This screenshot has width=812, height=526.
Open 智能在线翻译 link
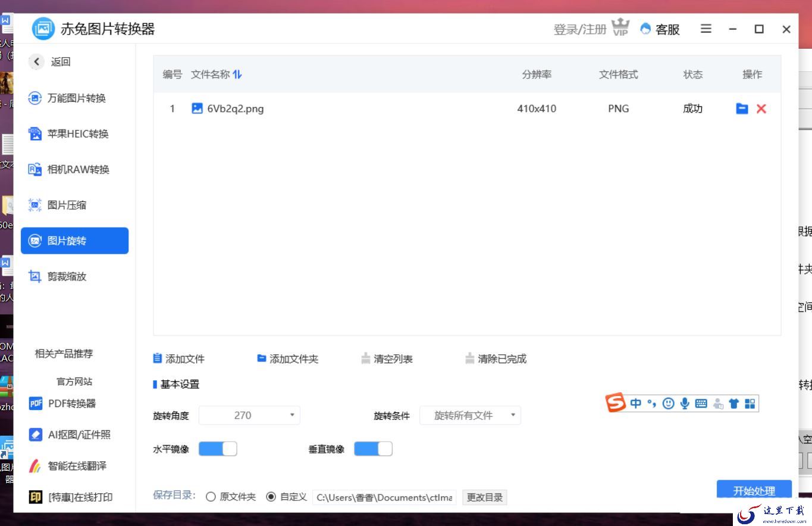pyautogui.click(x=68, y=466)
